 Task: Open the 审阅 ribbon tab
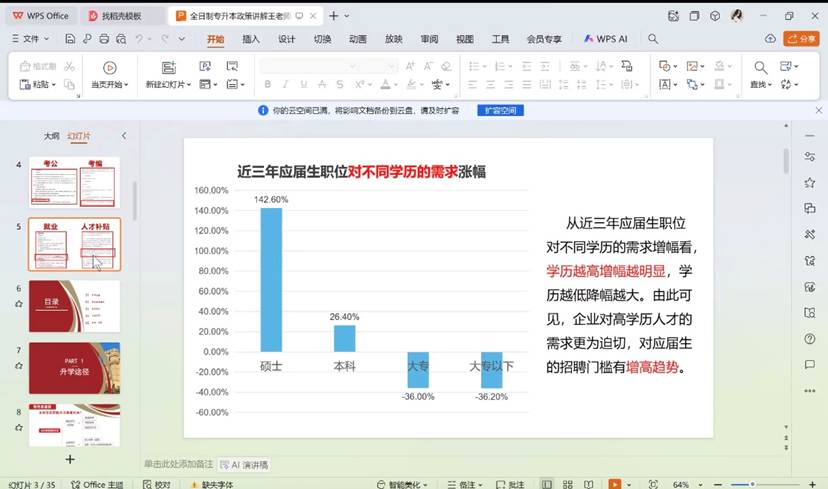pyautogui.click(x=429, y=39)
